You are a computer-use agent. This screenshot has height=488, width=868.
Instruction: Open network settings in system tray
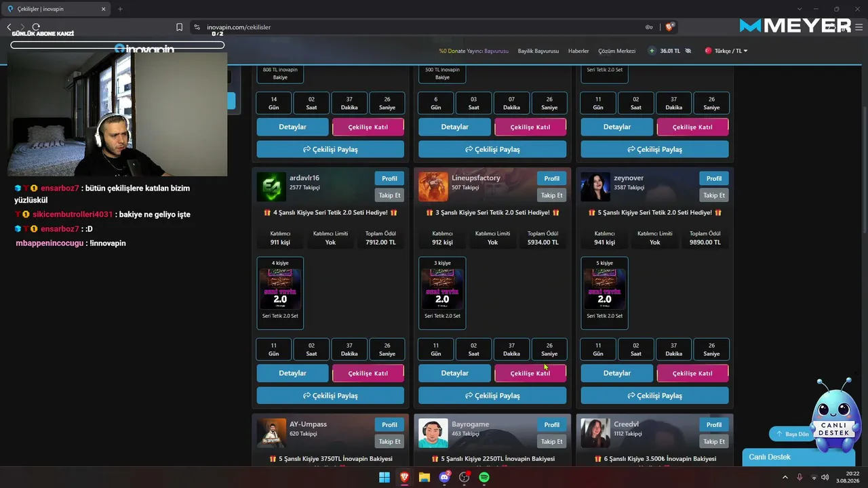(x=814, y=477)
